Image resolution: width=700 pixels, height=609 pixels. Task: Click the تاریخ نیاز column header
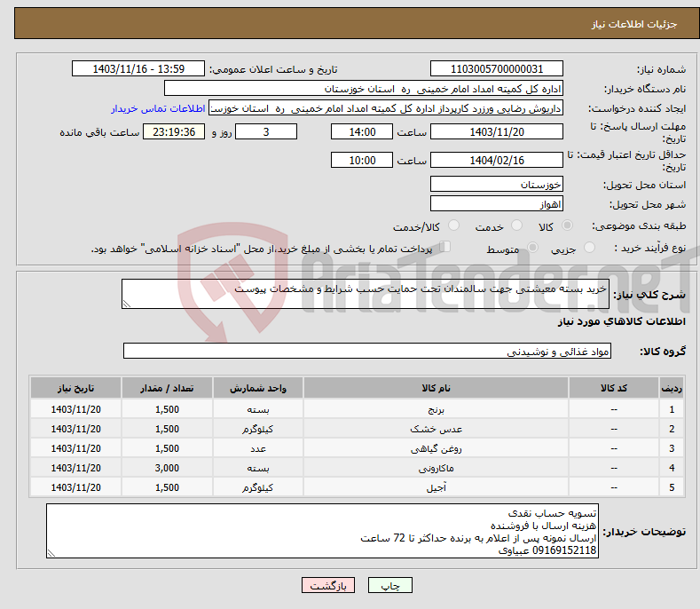click(x=75, y=388)
